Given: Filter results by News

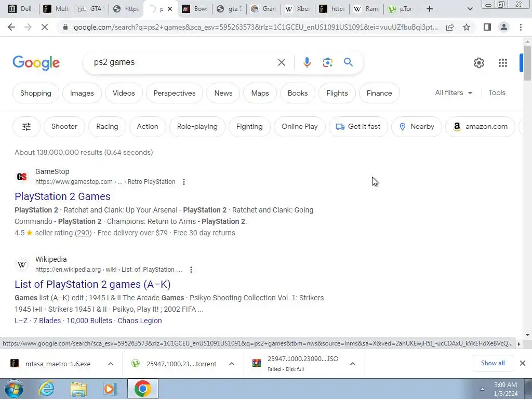Looking at the screenshot, I should pos(223,93).
